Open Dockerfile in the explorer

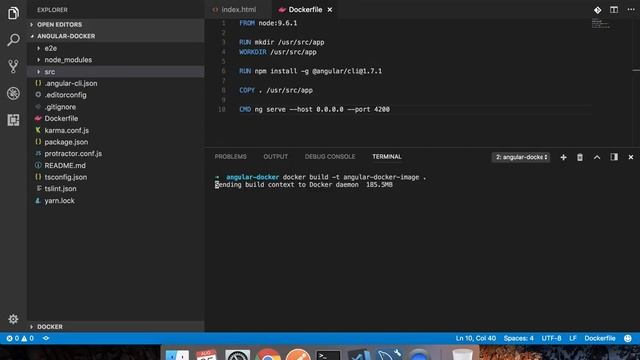116,119
